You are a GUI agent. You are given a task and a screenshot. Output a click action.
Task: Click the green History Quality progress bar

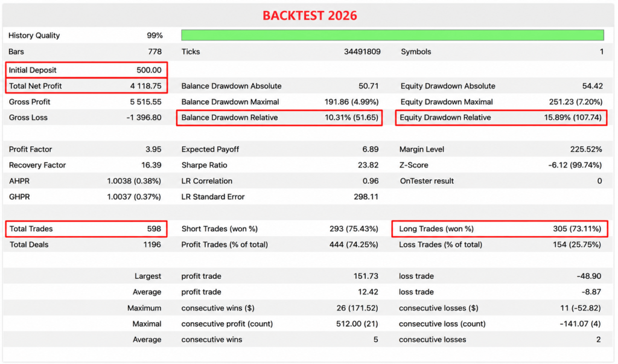[392, 35]
